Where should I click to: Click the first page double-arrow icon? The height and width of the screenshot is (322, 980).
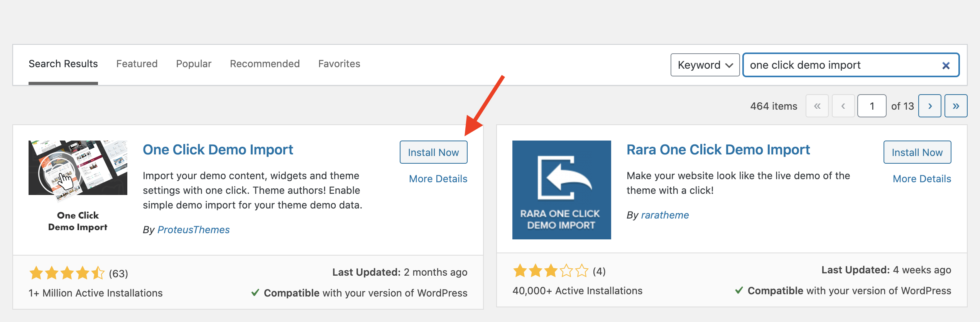(x=817, y=106)
